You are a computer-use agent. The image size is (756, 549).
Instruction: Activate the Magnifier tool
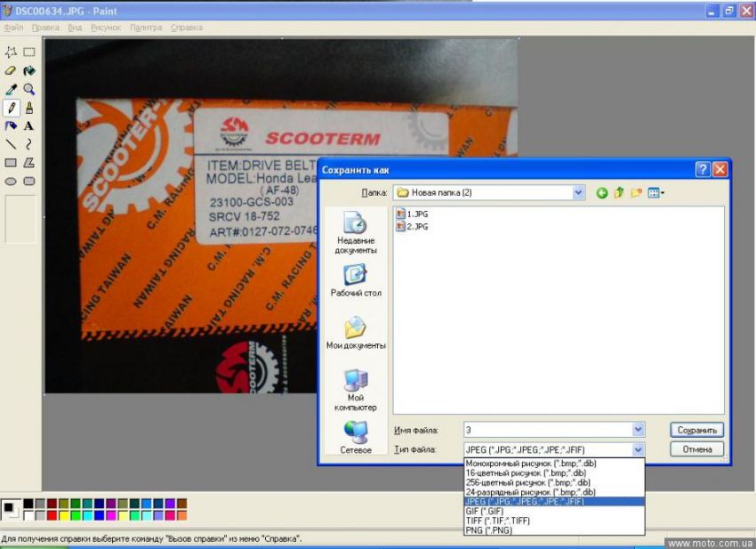[x=29, y=89]
